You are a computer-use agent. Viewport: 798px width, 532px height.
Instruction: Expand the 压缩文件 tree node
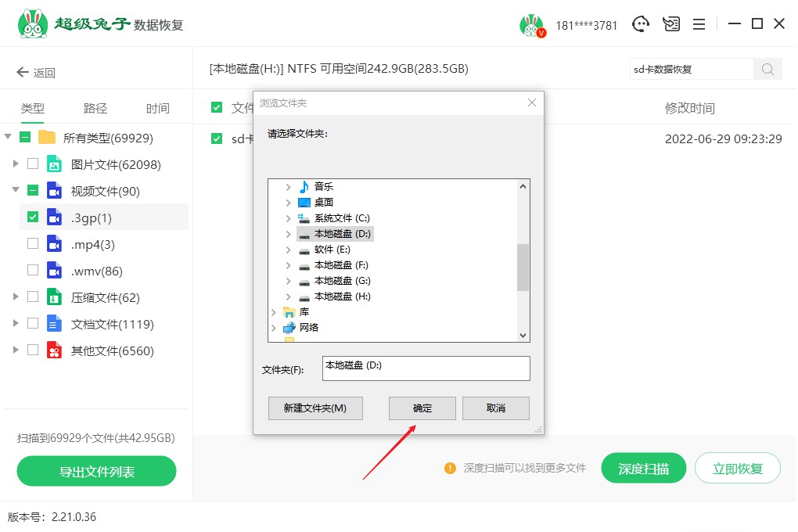(16, 297)
